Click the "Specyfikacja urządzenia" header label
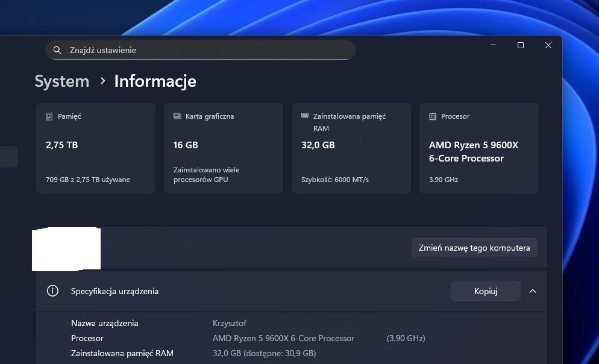Image resolution: width=599 pixels, height=364 pixels. click(114, 291)
